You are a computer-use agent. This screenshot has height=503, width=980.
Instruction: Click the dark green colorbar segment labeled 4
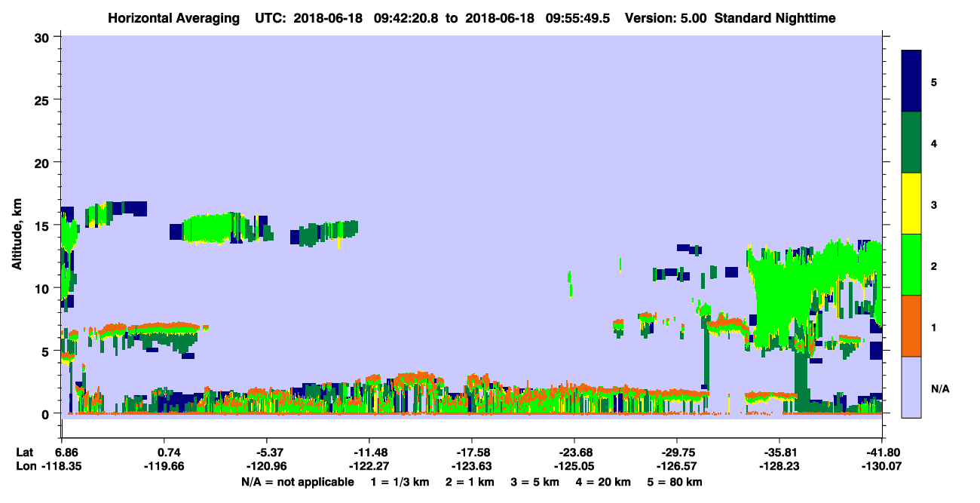pos(911,143)
